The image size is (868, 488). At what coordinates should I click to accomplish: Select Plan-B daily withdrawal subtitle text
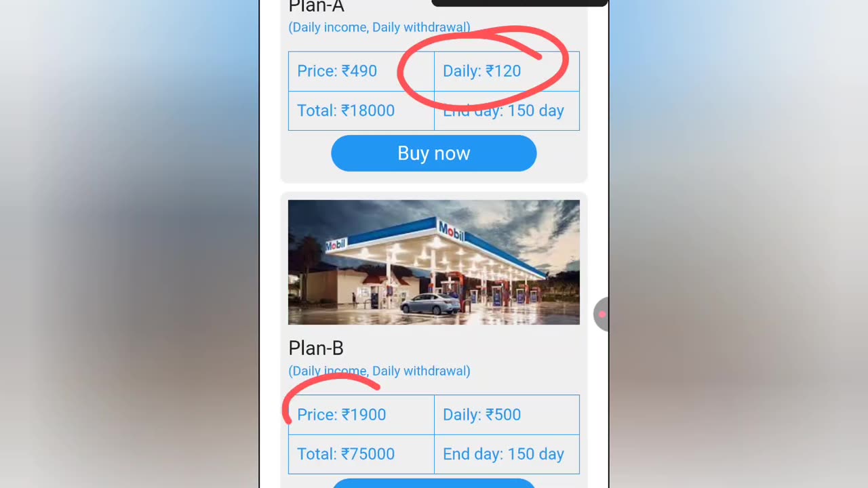click(379, 371)
